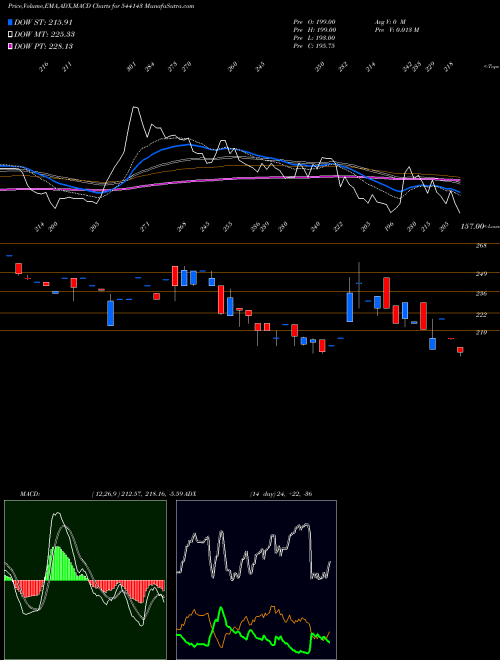Image resolution: width=500 pixels, height=660 pixels.
Task: Click the green MACD histogram bars
Action: (62, 564)
